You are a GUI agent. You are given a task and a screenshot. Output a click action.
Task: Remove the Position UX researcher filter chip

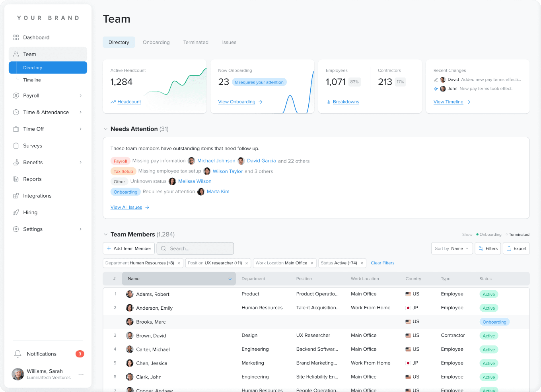tap(247, 263)
